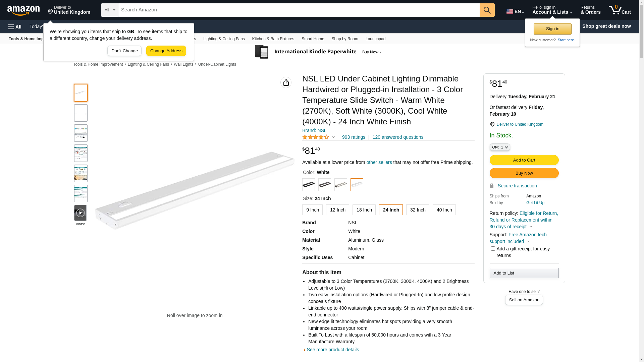The image size is (644, 362).
Task: Select the black color swatch
Action: [309, 185]
